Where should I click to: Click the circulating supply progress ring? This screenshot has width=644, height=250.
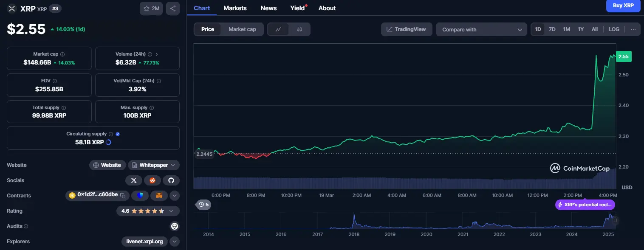108,142
